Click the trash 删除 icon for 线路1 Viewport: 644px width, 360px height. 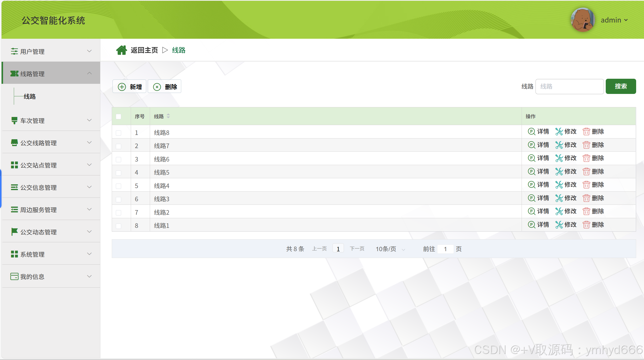pos(586,225)
